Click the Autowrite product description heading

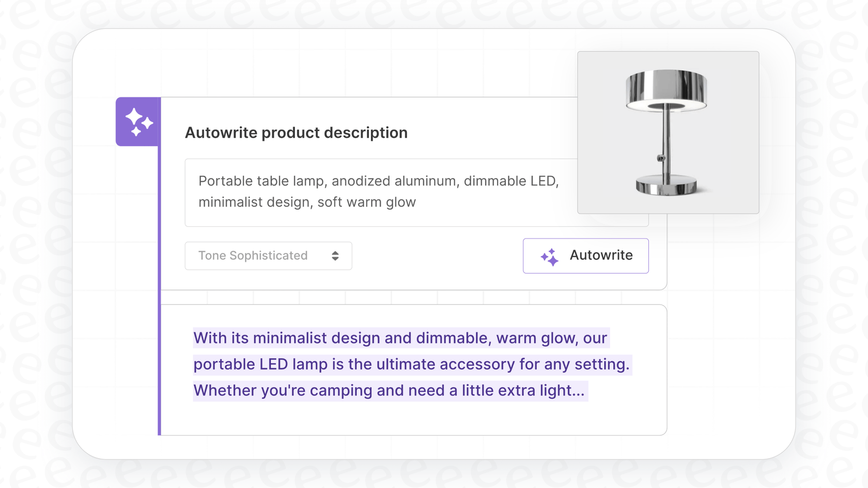[x=296, y=133]
